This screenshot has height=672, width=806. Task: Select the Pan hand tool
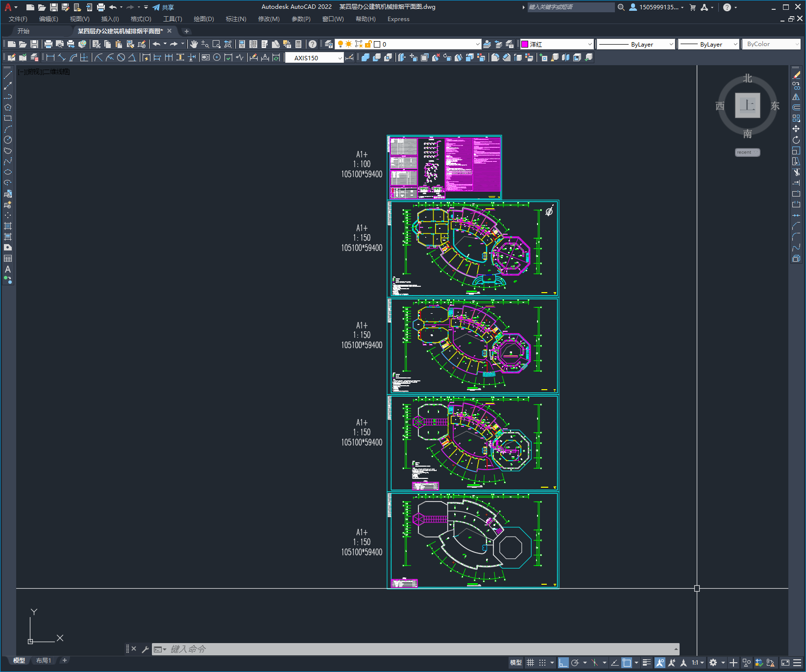point(194,44)
